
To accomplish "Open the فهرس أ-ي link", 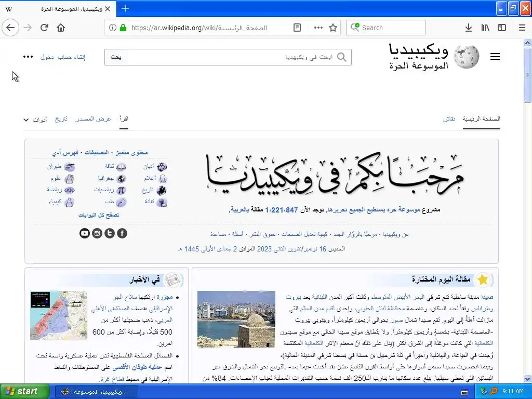I will [65, 153].
